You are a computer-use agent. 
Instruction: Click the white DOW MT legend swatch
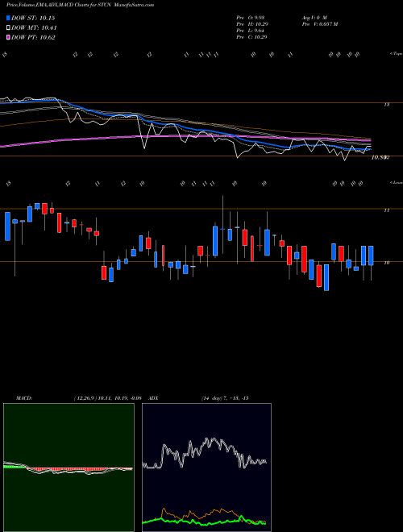pos(9,28)
